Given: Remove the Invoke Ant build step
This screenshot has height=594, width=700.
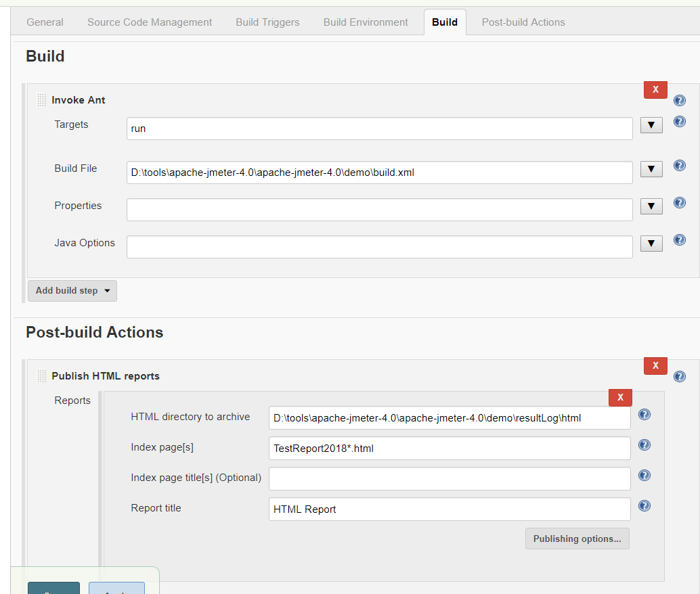Looking at the screenshot, I should 655,89.
